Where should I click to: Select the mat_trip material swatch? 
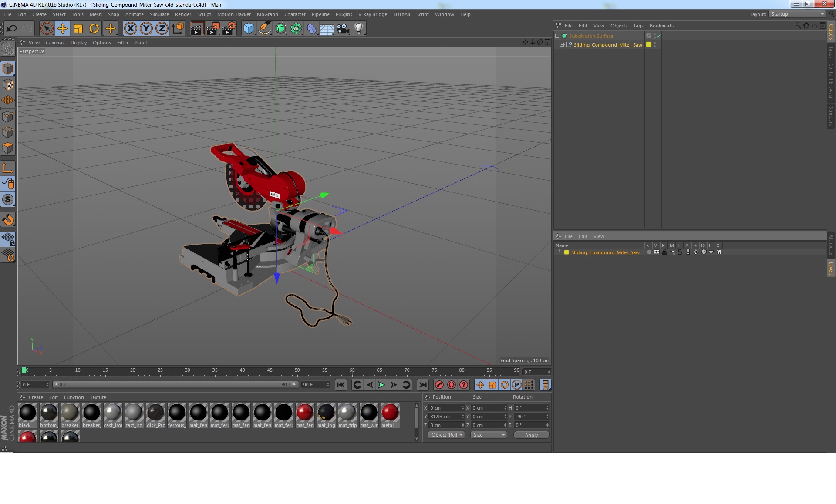347,413
